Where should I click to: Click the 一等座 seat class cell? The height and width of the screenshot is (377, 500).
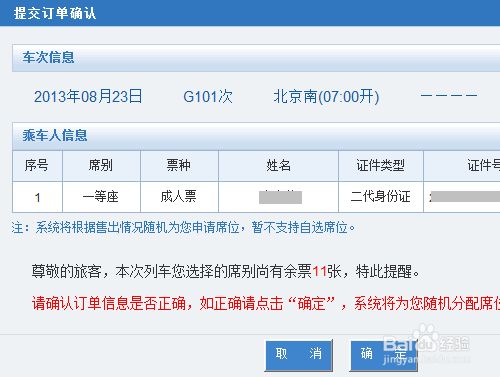(101, 197)
